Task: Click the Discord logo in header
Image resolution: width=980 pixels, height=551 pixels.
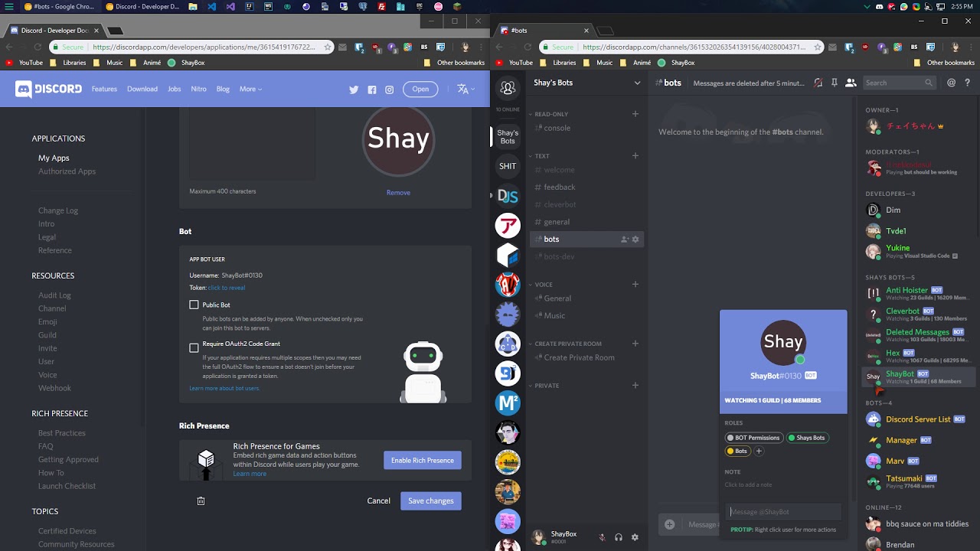Action: pos(48,89)
